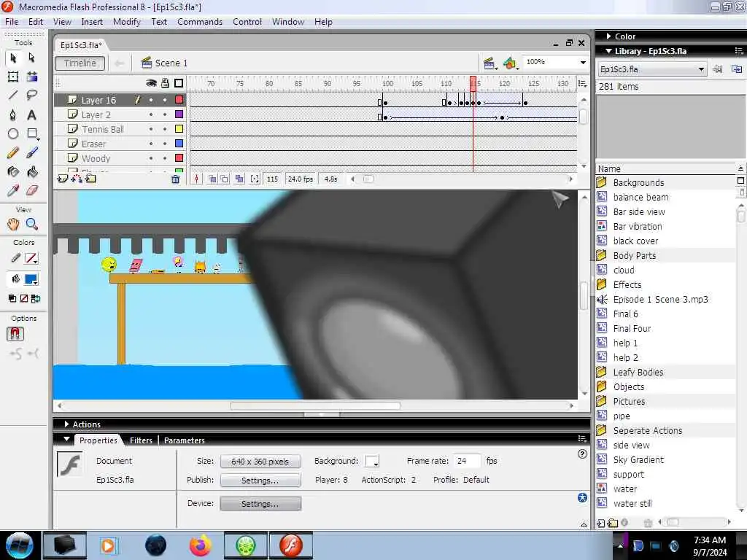Toggle Onion Skin Outlines button
The width and height of the screenshot is (747, 560).
pyautogui.click(x=225, y=179)
